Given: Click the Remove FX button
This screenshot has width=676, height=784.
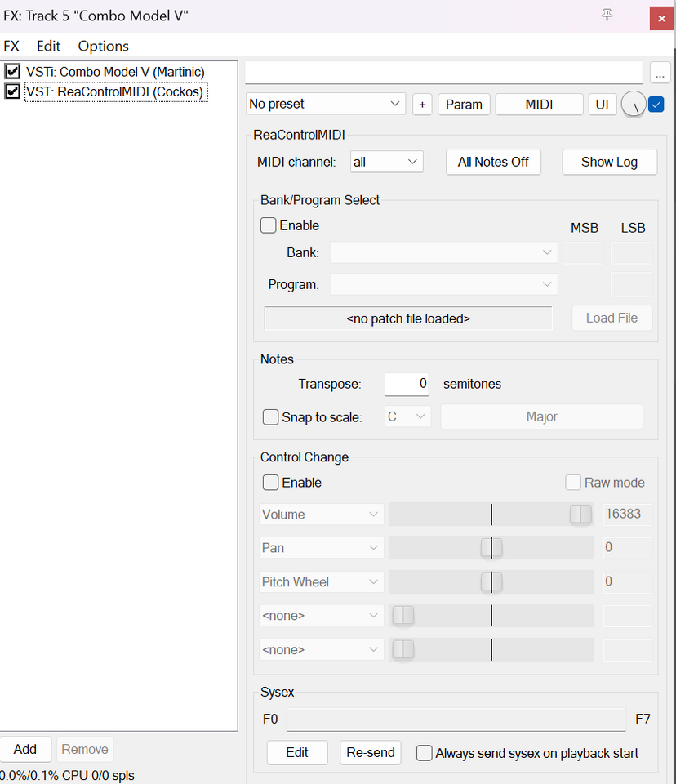Looking at the screenshot, I should [x=85, y=749].
